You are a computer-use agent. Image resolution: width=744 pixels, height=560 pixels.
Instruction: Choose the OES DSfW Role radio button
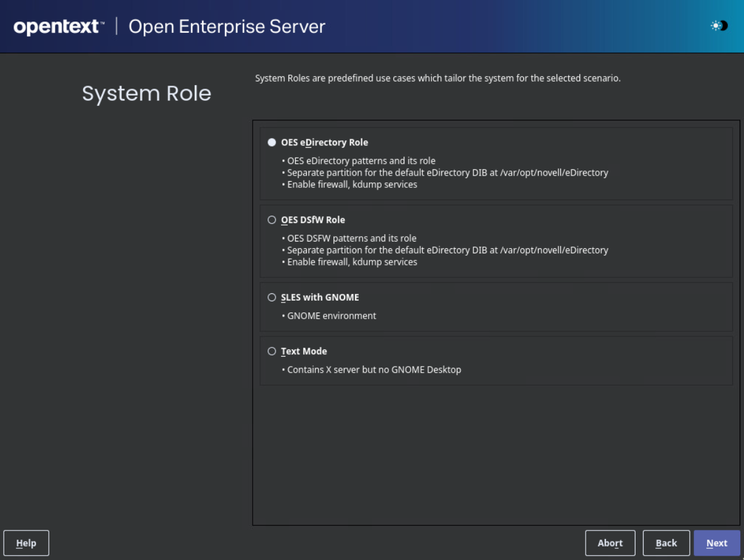pos(272,220)
